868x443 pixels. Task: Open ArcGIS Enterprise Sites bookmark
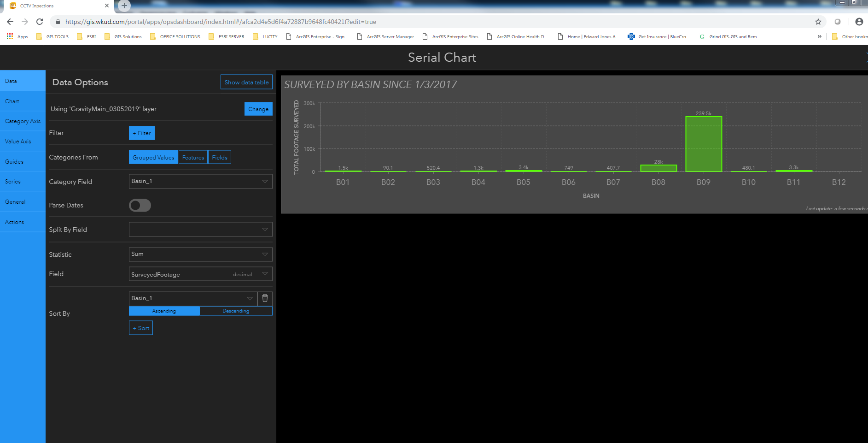tap(450, 36)
